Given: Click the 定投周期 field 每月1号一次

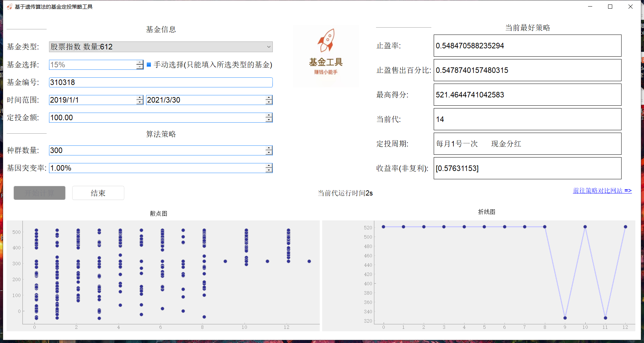Looking at the screenshot, I should [527, 144].
